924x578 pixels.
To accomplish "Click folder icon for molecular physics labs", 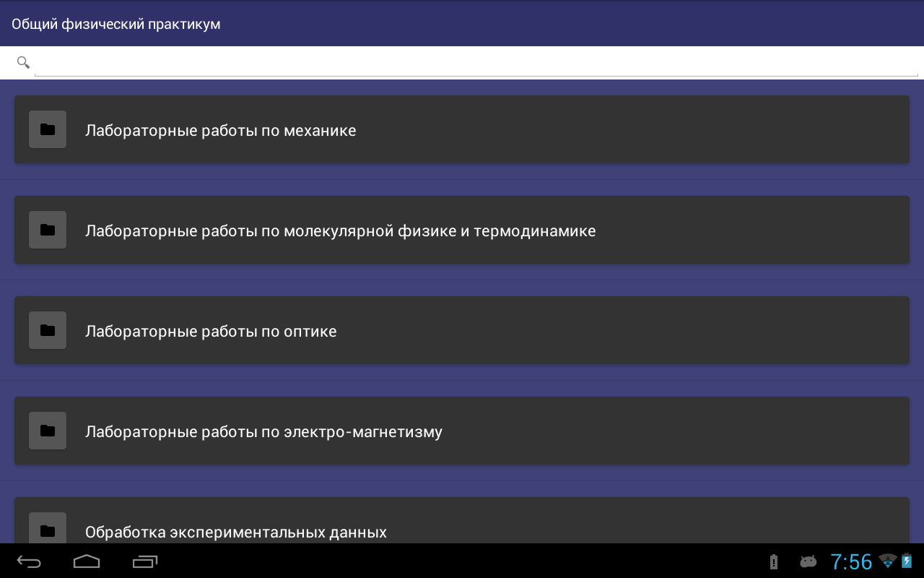I will tap(48, 230).
